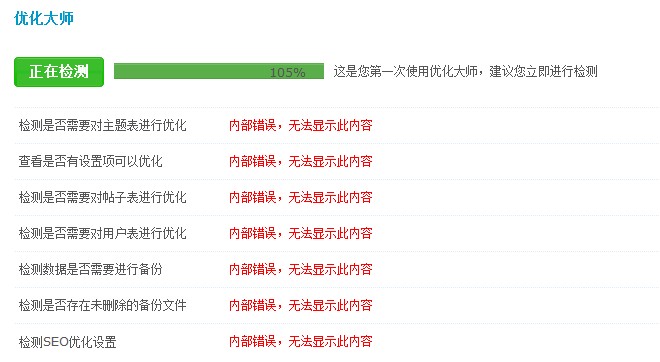Screen dimensions: 660x362
Task: Select 检测SEO优化设置 row label
Action: click(67, 342)
